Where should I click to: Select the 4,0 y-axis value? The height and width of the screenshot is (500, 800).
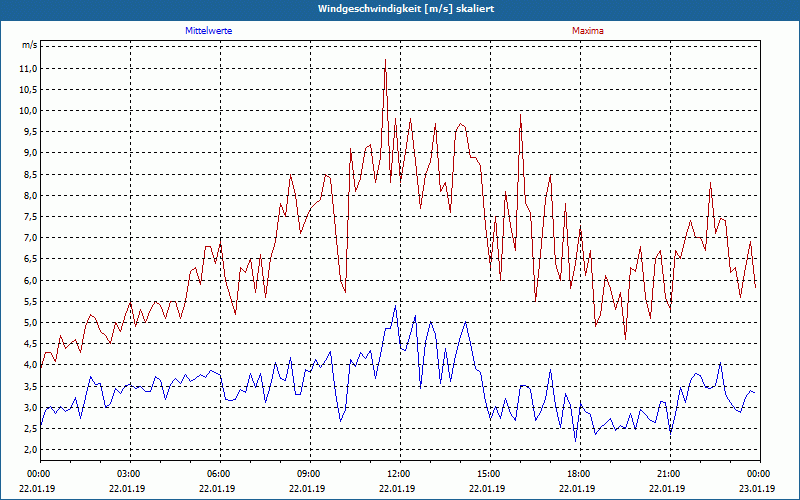tap(30, 365)
